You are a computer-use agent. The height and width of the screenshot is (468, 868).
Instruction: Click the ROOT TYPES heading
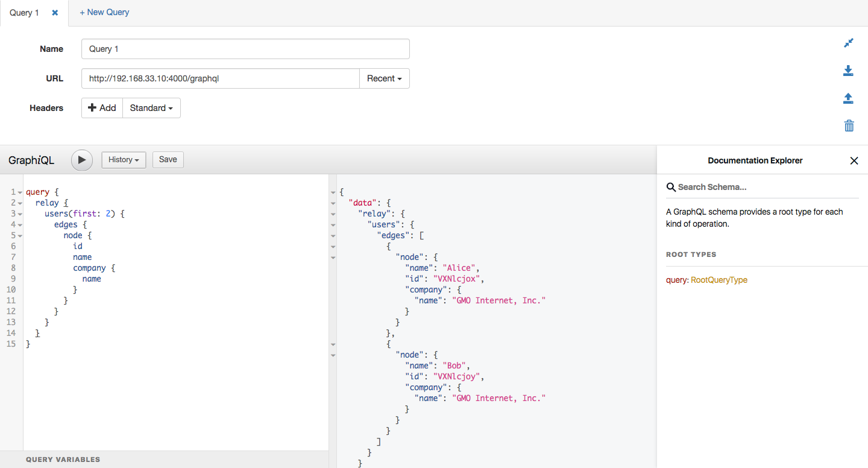[x=691, y=255]
